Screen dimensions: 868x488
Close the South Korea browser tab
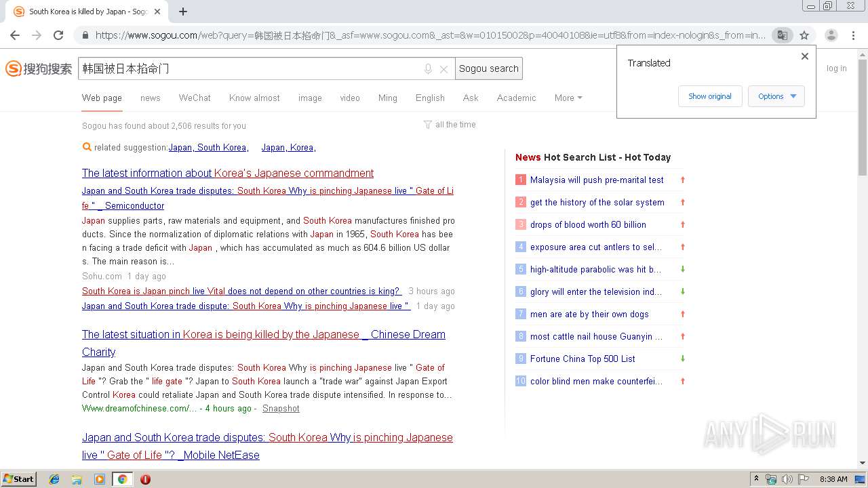tap(158, 12)
